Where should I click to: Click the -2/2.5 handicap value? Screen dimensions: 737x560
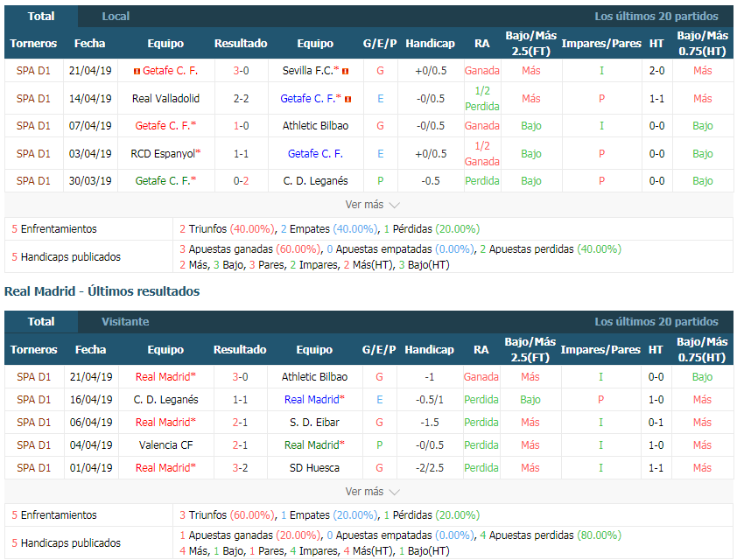point(430,468)
